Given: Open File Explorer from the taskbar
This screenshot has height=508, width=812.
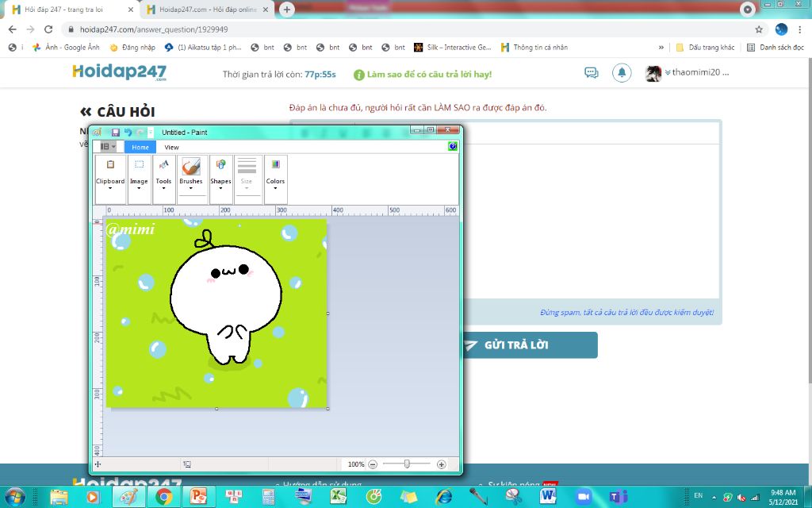Looking at the screenshot, I should [59, 497].
